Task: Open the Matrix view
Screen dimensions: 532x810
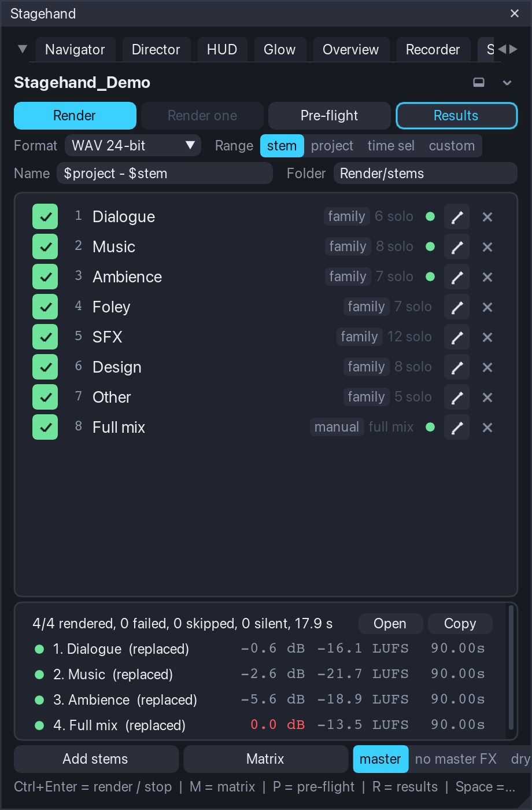Action: [265, 759]
